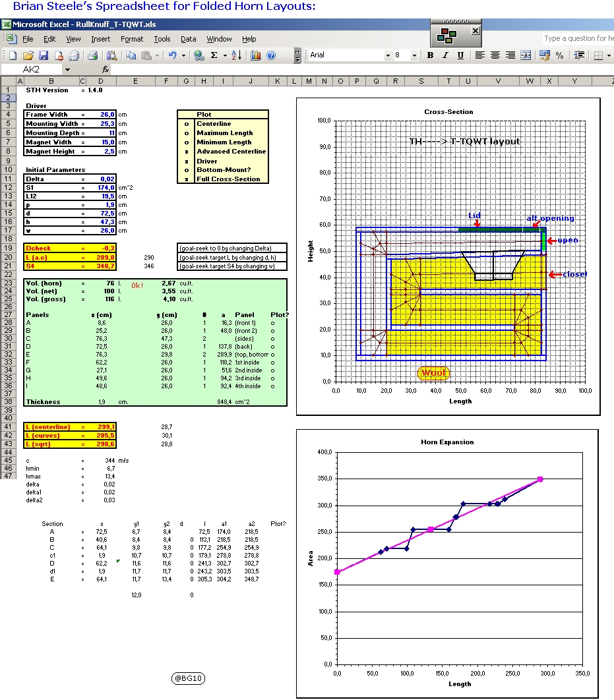Viewport: 614px width, 700px height.
Task: Open the AutoSum functions dropdown arrow
Action: 225,55
